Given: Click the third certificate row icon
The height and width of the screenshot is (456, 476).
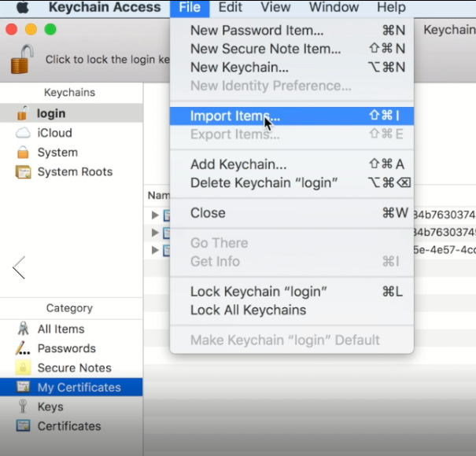Looking at the screenshot, I should click(x=167, y=250).
